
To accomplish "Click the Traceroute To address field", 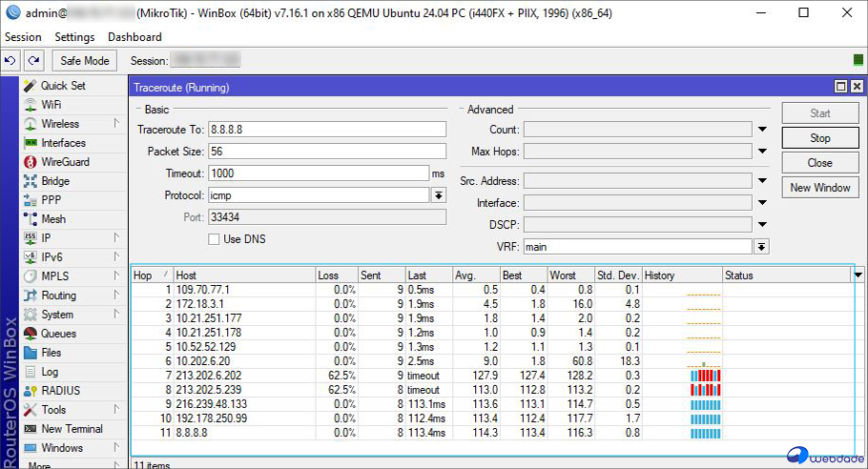I will [326, 130].
